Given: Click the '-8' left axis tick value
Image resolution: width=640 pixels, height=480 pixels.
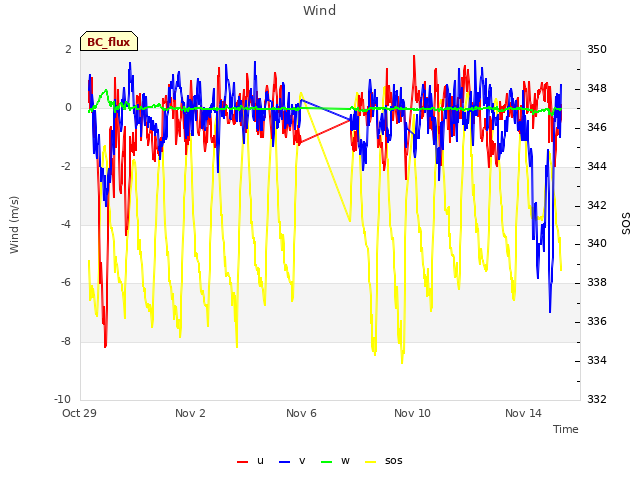Looking at the screenshot, I should (66, 341).
